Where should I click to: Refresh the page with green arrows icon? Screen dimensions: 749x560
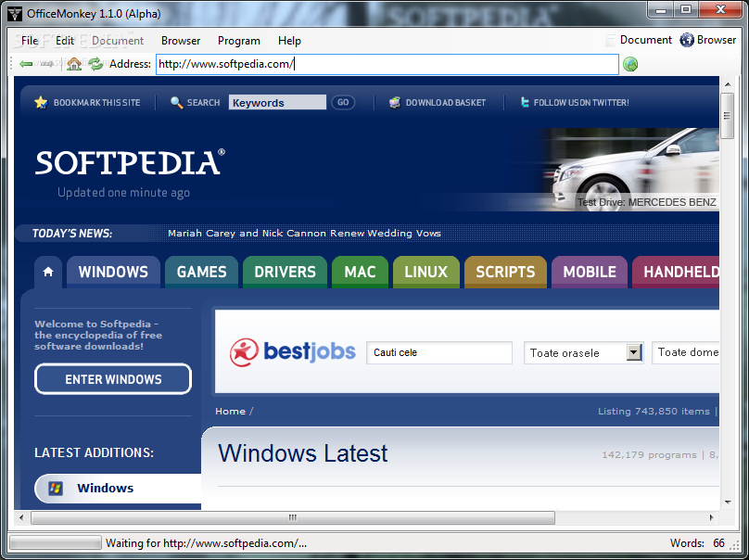click(x=95, y=64)
